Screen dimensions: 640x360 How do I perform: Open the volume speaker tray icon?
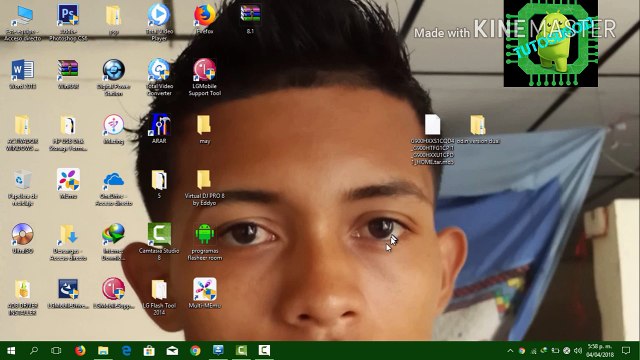coord(578,351)
